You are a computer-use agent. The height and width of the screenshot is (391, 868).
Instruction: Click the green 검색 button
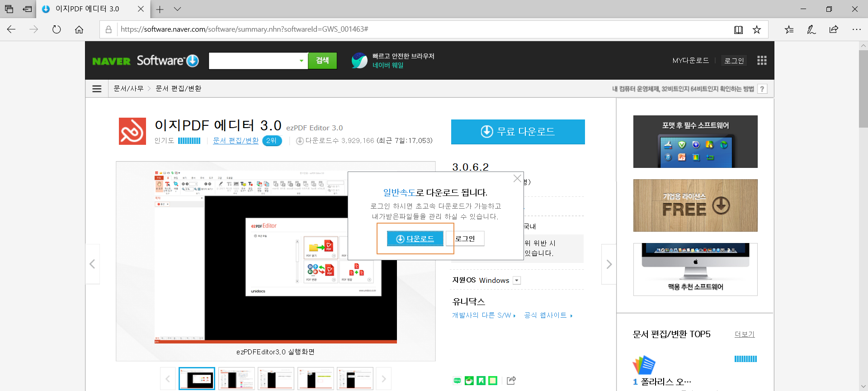[x=322, y=61]
